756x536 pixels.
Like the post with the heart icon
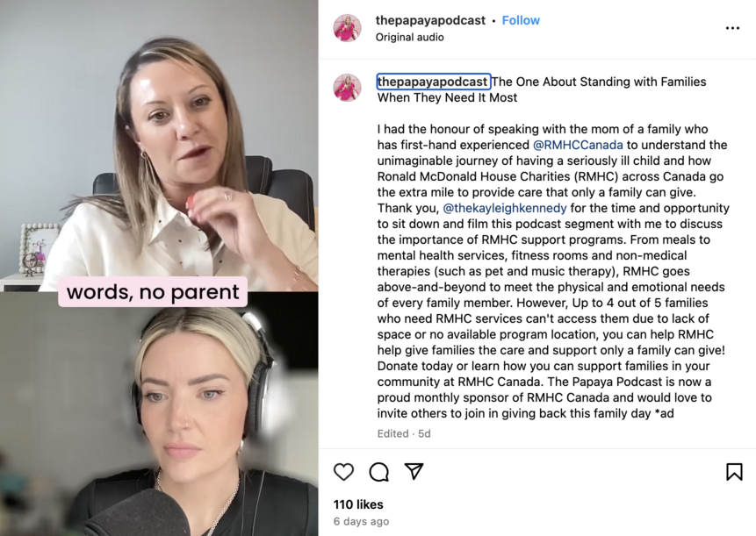343,471
